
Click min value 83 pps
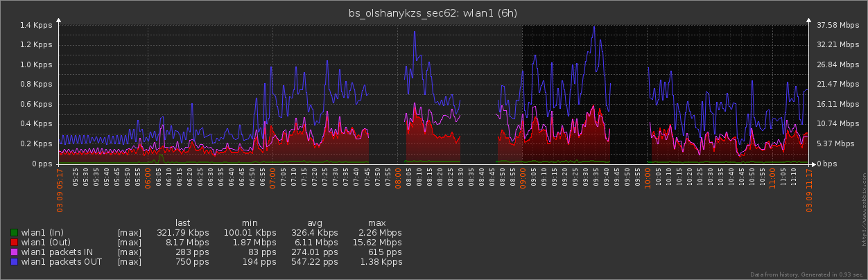[263, 252]
